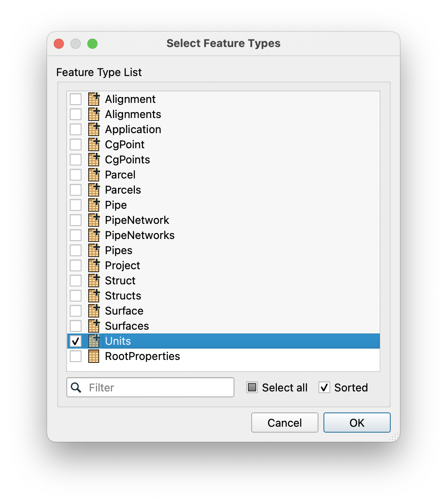447x504 pixels.
Task: Enable the Select all checkbox
Action: pyautogui.click(x=252, y=387)
